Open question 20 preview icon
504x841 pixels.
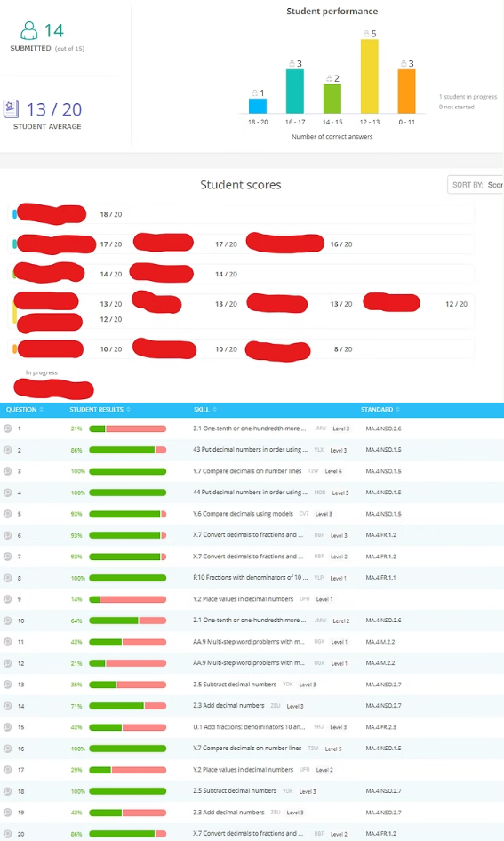click(x=7, y=834)
